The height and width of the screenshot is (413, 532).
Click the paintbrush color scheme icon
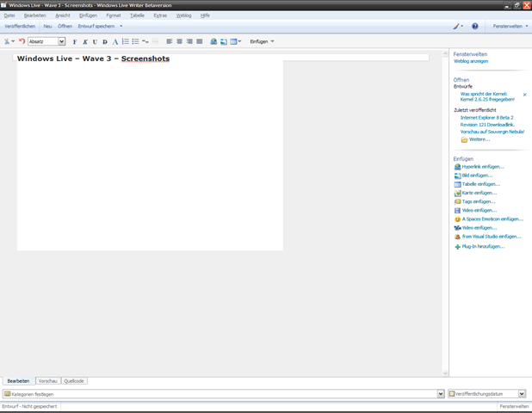(456, 26)
